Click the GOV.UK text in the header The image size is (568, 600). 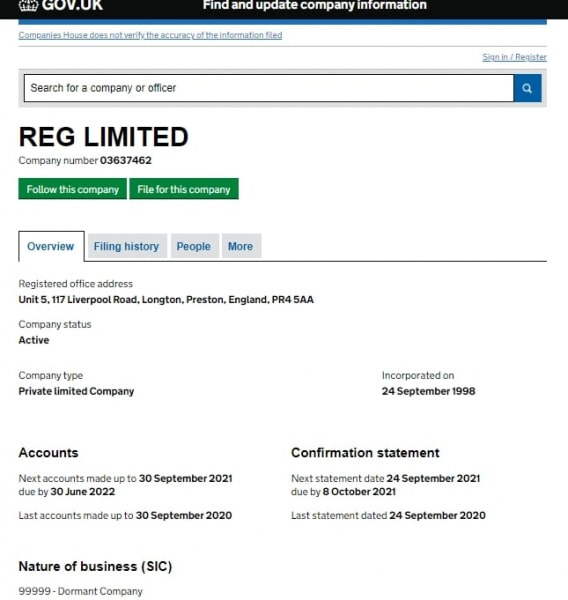point(72,5)
